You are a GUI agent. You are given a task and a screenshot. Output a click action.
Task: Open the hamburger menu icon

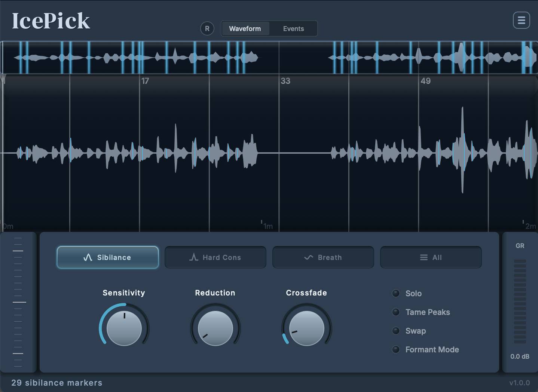coord(521,20)
